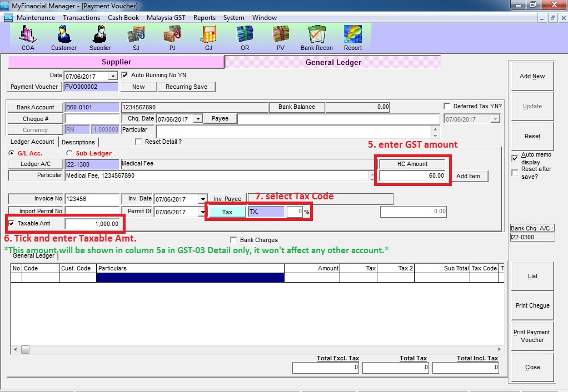Open the GJ general journal icon

click(x=208, y=37)
